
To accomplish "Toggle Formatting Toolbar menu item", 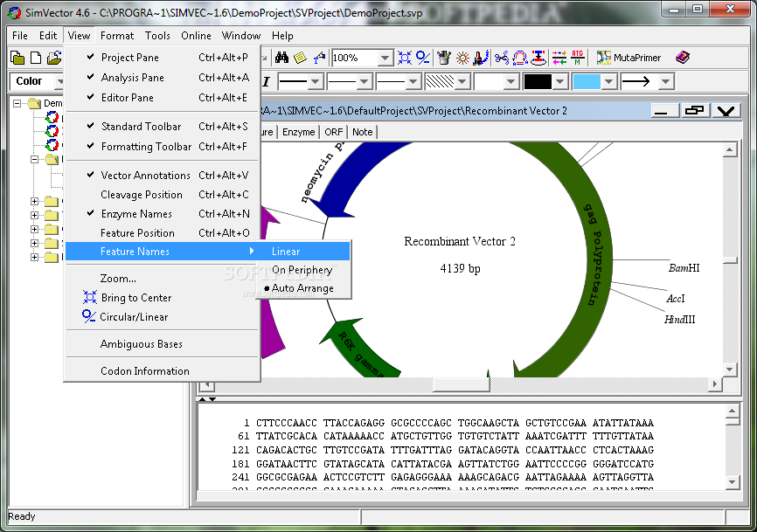I will [x=163, y=147].
